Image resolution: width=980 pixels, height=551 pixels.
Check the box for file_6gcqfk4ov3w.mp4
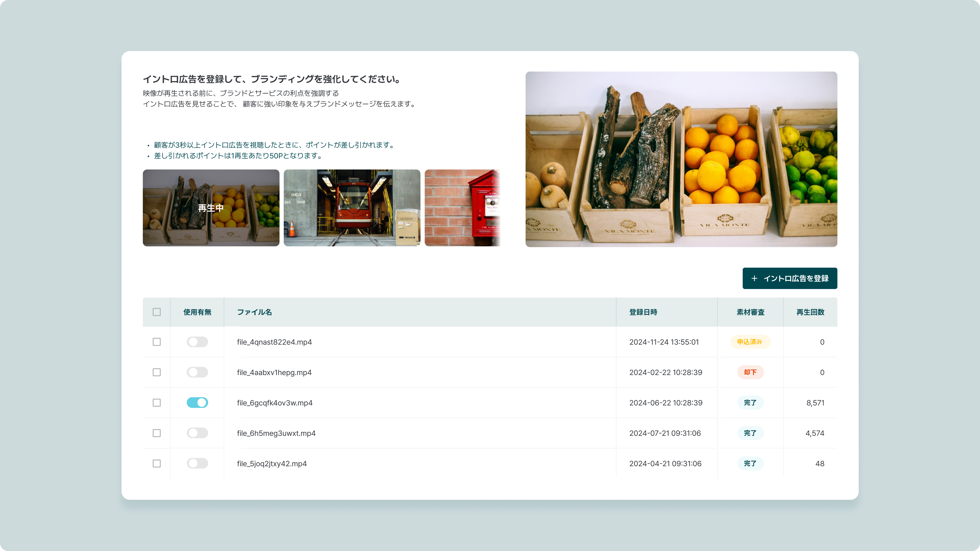tap(156, 403)
